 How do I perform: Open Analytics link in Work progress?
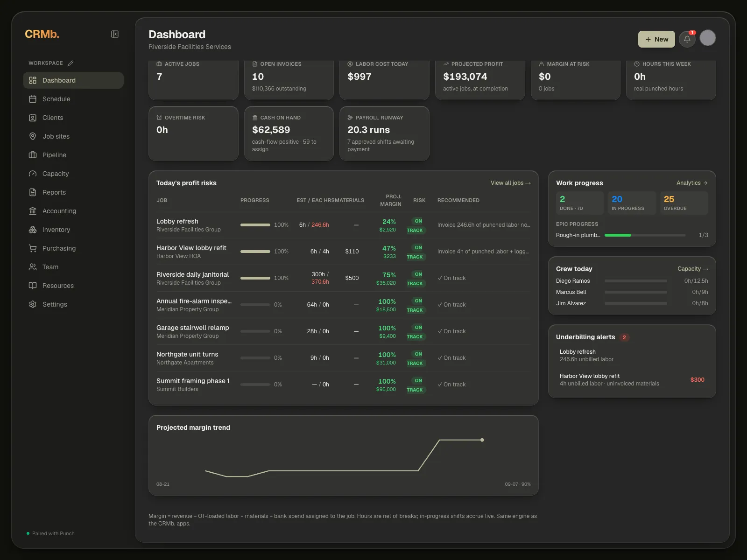pos(692,183)
